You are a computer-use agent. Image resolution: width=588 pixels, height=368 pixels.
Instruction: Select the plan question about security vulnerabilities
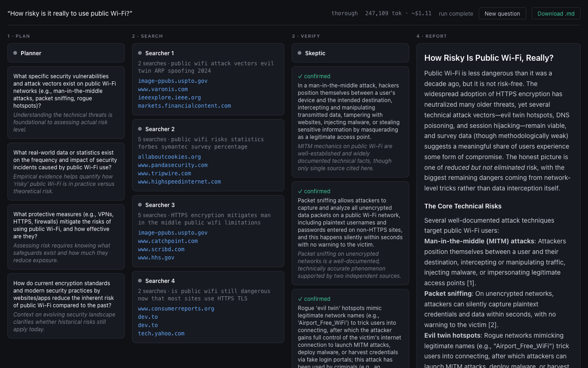tap(66, 91)
